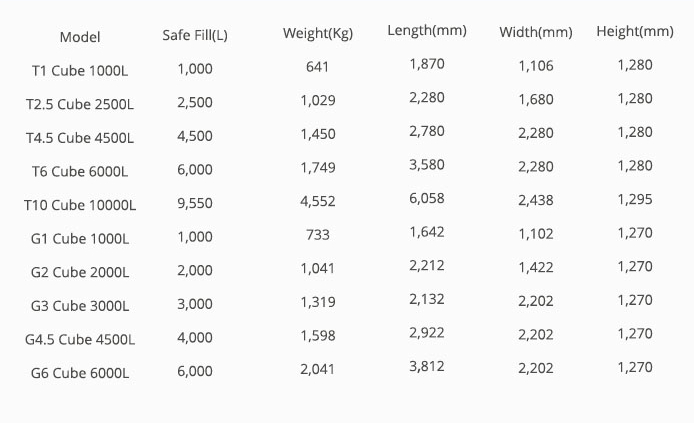Click the 1,295 height value
Viewport: 694px width, 423px height.
(635, 200)
